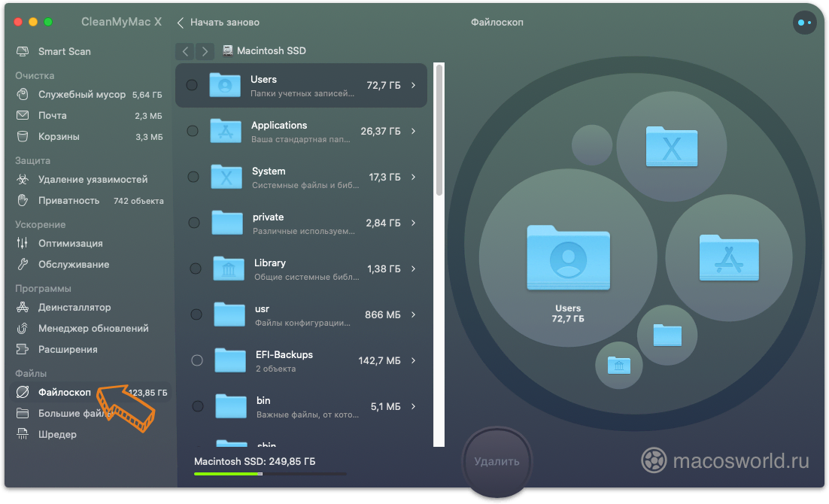This screenshot has height=504, width=829.
Task: Click the hand icon for Приватность
Action: point(23,200)
